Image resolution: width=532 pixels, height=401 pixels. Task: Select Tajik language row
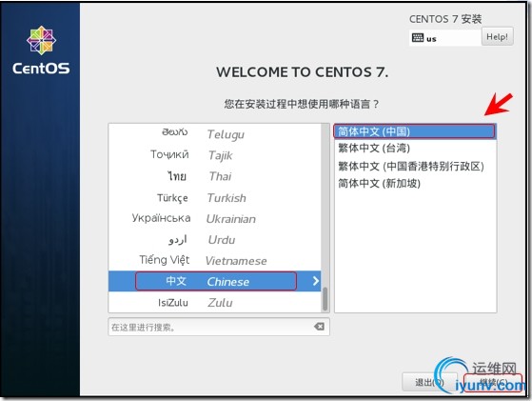[x=214, y=155]
